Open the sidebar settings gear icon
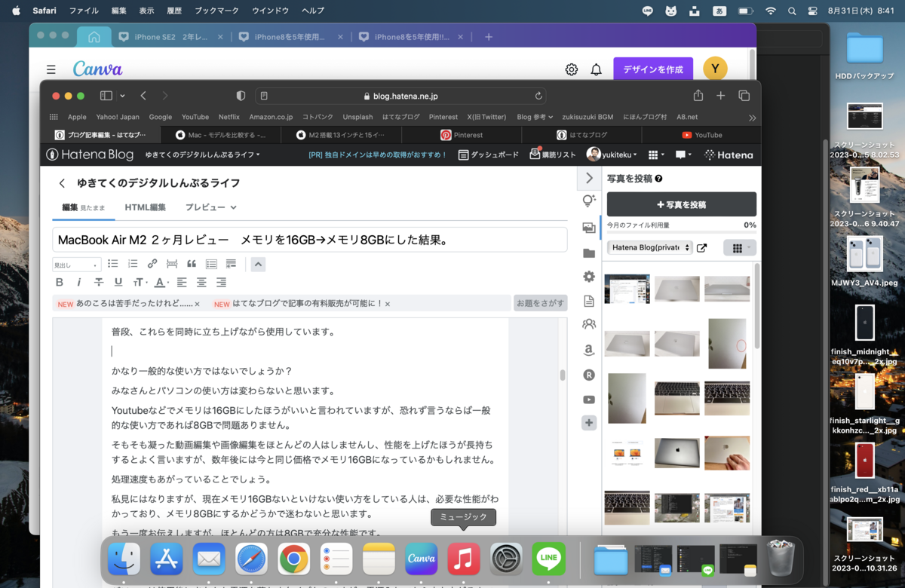The height and width of the screenshot is (588, 905). coord(589,276)
